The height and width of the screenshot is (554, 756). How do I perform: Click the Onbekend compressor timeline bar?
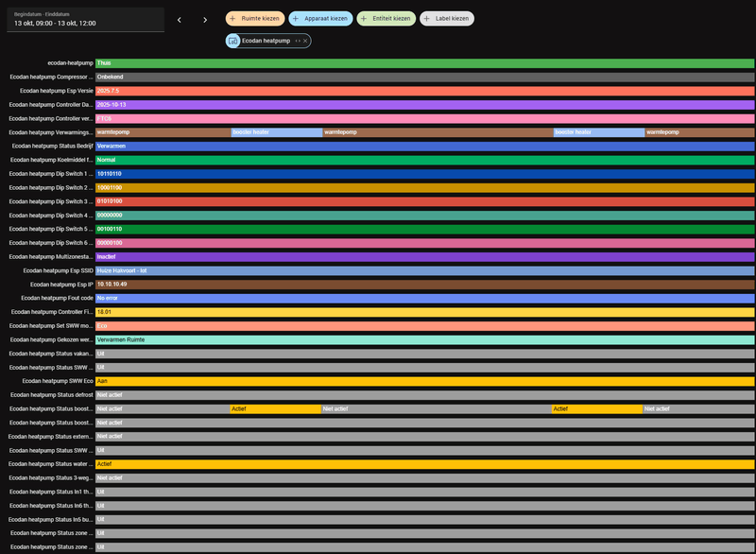pyautogui.click(x=424, y=78)
